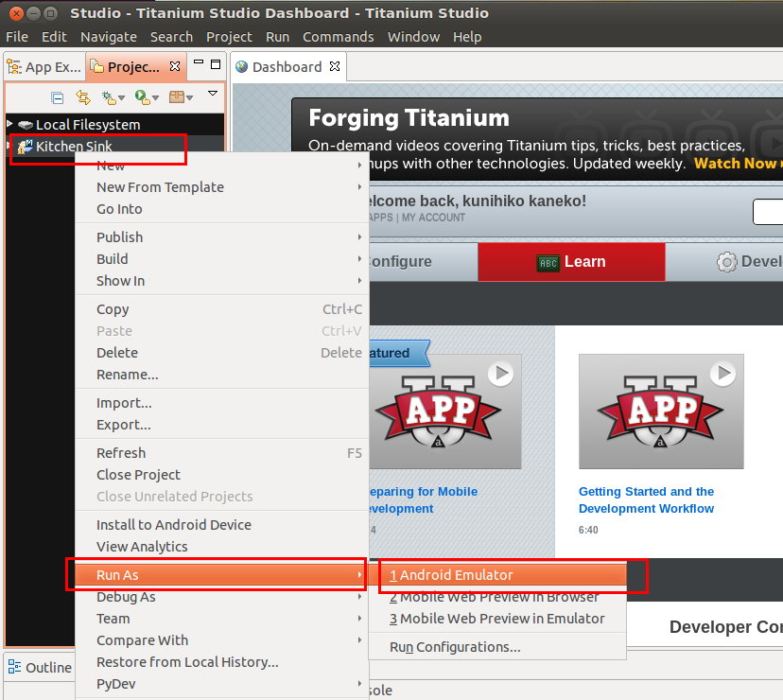Click the green Run icon in Project Explorer toolbar
The image size is (783, 700).
pyautogui.click(x=142, y=96)
